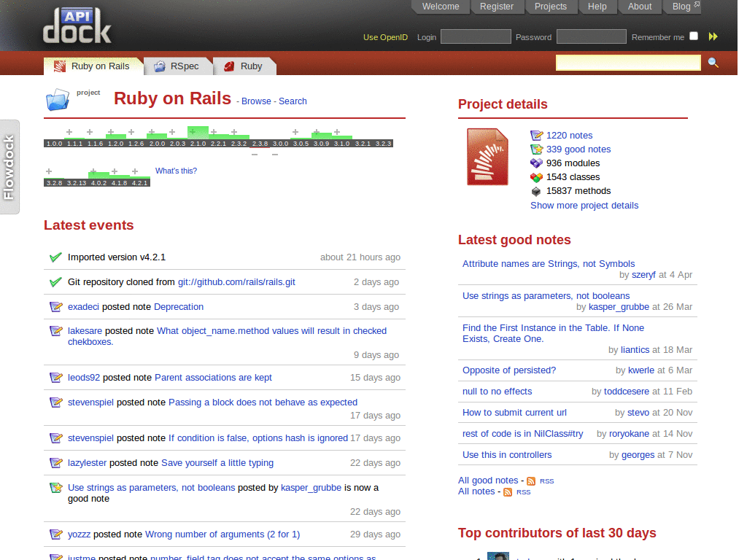Open the git://github.com/rails/rails.git link

pyautogui.click(x=236, y=282)
